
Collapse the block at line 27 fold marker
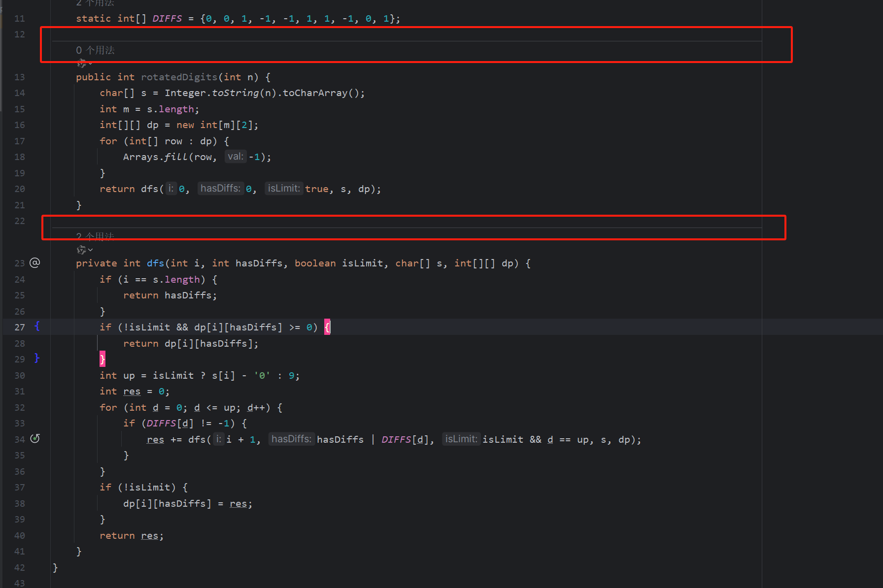pos(37,327)
